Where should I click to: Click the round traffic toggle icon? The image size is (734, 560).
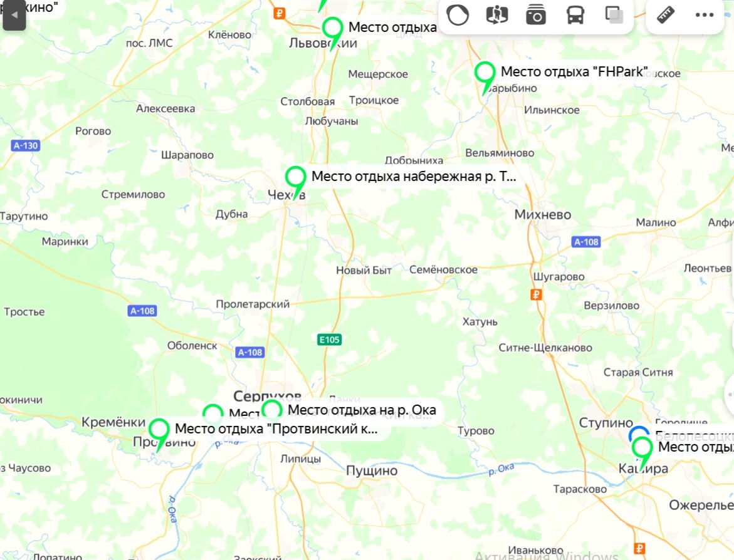tap(458, 15)
